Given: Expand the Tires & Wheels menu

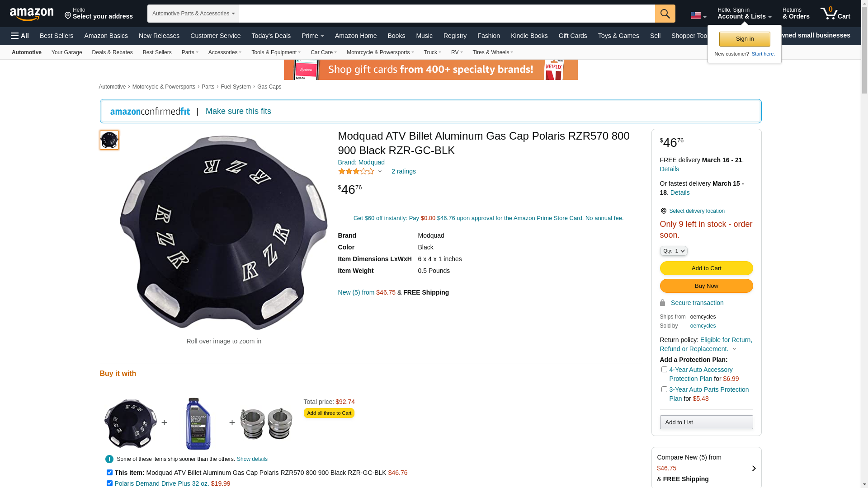Looking at the screenshot, I should click(492, 52).
